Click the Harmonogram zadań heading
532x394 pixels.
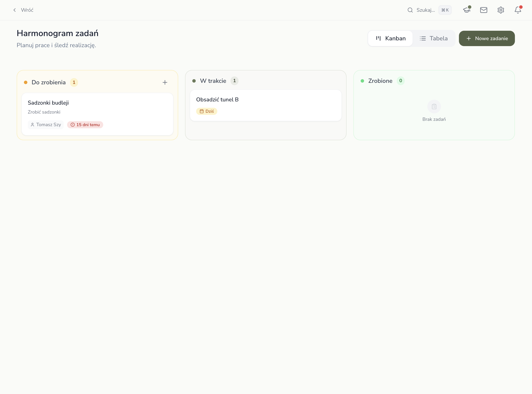coord(57,33)
